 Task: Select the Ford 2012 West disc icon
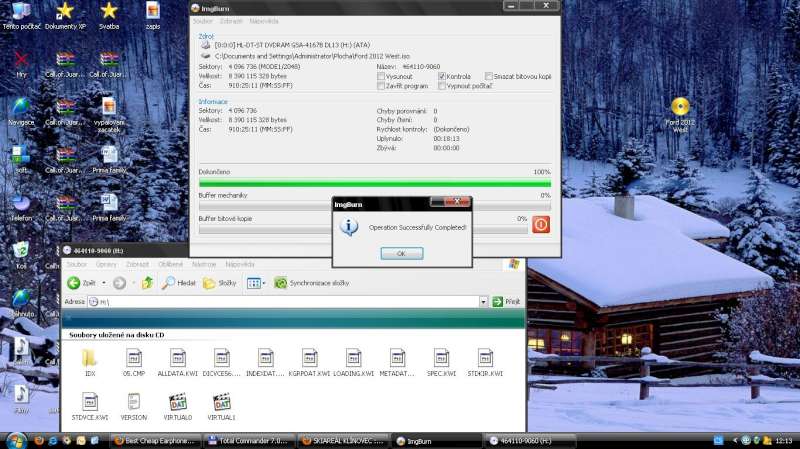pyautogui.click(x=680, y=108)
